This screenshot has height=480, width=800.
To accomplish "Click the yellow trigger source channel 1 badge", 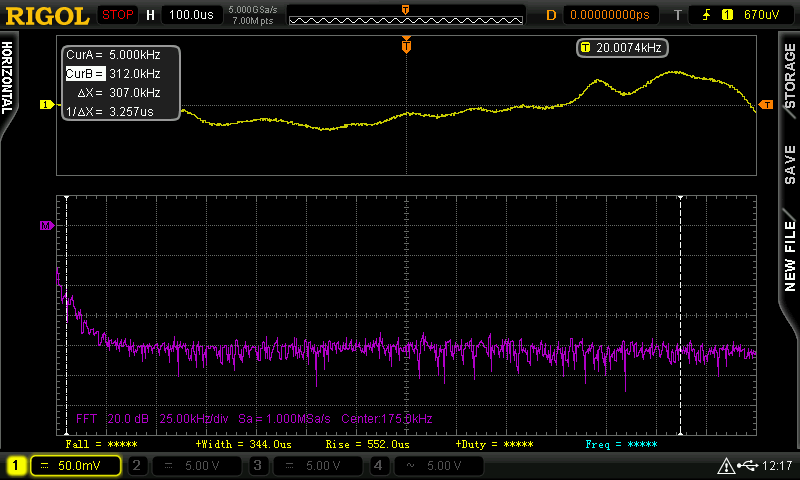I will pos(727,15).
